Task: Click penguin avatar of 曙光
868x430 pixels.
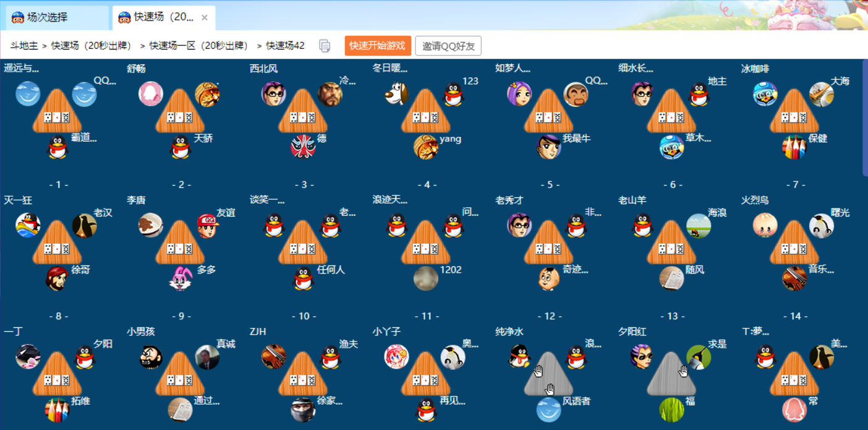Action: click(x=822, y=225)
